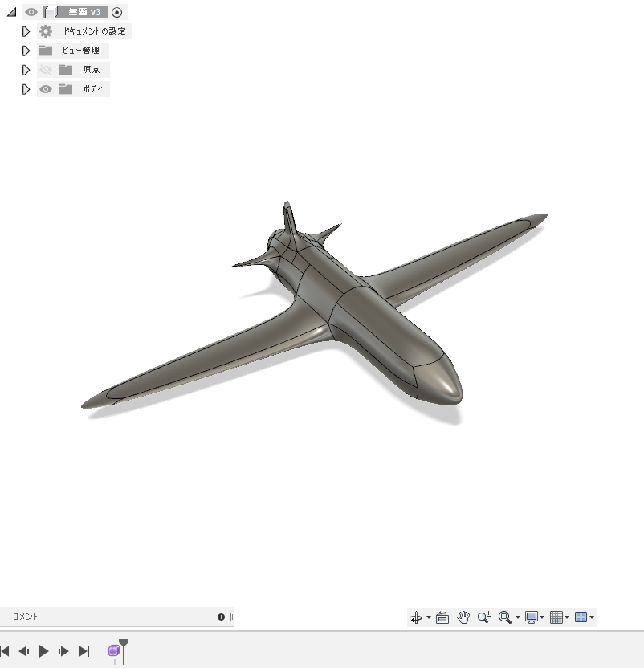The height and width of the screenshot is (668, 644).
Task: Click the gear icon for document settings
Action: pyautogui.click(x=46, y=31)
